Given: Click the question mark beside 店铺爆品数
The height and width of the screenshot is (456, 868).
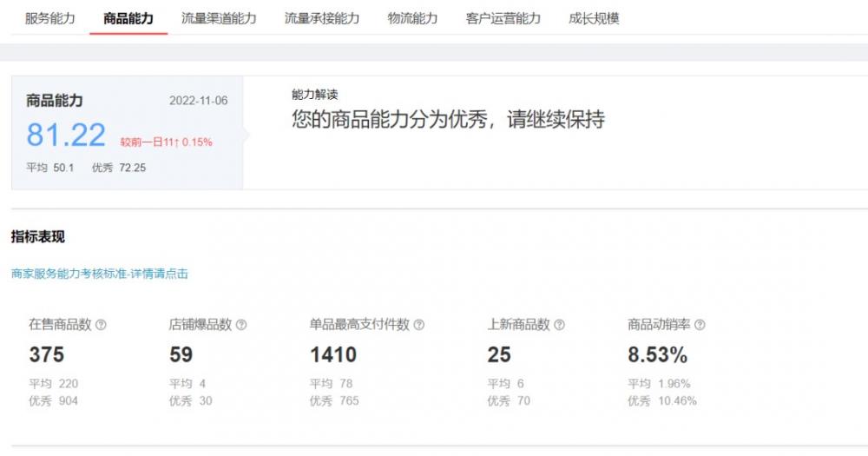Looking at the screenshot, I should (241, 325).
